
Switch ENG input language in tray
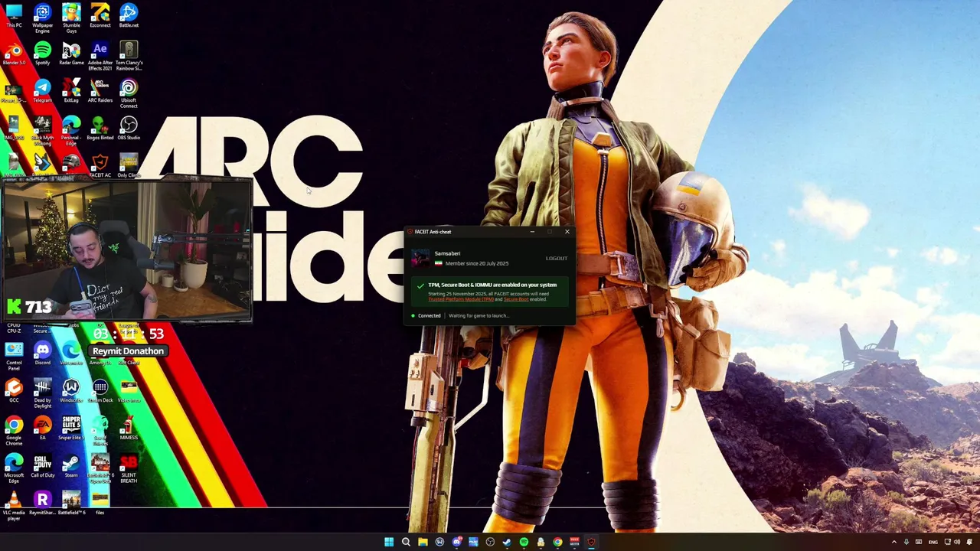click(x=933, y=542)
